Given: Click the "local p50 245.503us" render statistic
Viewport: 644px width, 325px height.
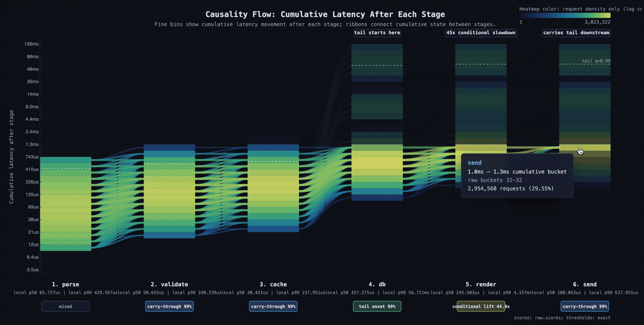Looking at the screenshot, I should [455, 293].
